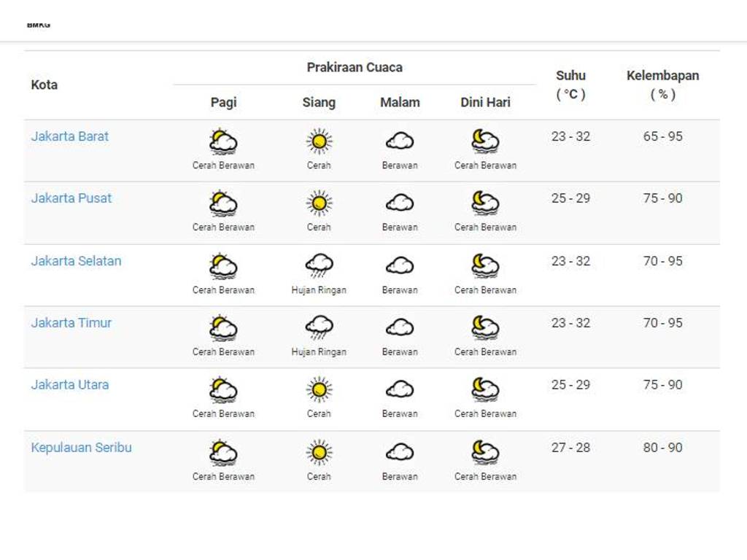747x560 pixels.
Task: Open the Jakarta Selatan forecast link
Action: (76, 261)
